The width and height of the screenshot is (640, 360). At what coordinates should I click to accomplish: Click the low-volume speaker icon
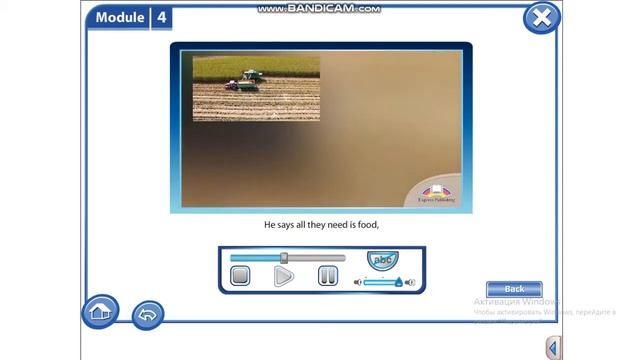(358, 282)
